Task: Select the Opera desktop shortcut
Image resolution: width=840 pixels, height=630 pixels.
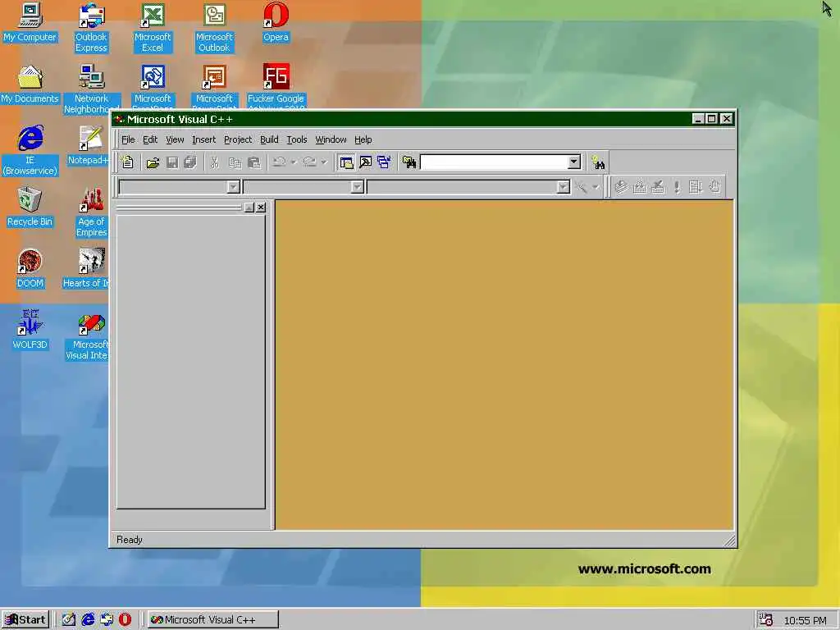Action: click(276, 22)
